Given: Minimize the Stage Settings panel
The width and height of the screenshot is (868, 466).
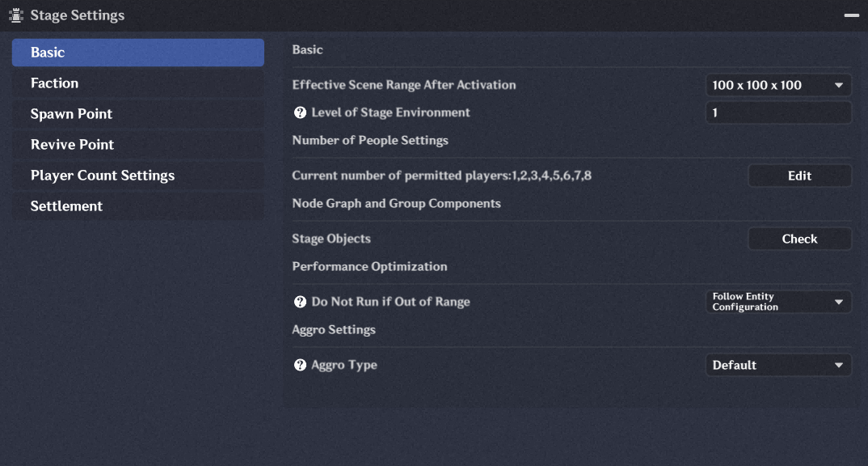Looking at the screenshot, I should (x=852, y=15).
